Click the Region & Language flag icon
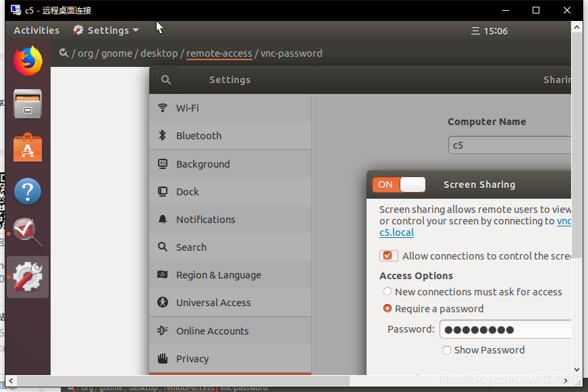Screen dimensions: 588x392 (163, 274)
